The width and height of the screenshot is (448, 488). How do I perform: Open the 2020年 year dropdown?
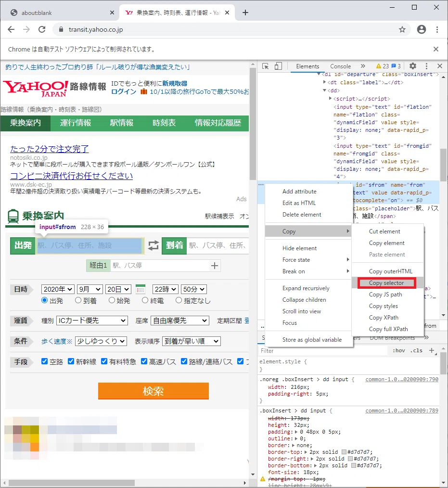click(58, 289)
